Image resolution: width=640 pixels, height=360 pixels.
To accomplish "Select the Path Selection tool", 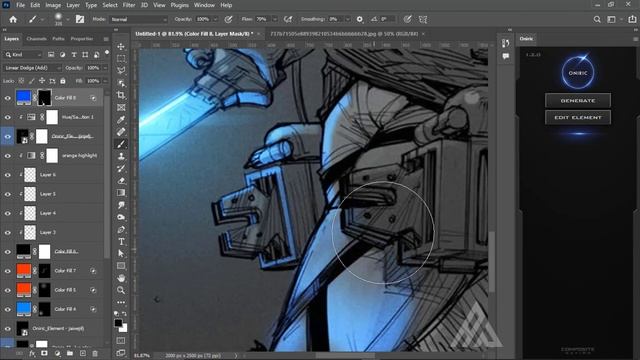I will click(121, 253).
